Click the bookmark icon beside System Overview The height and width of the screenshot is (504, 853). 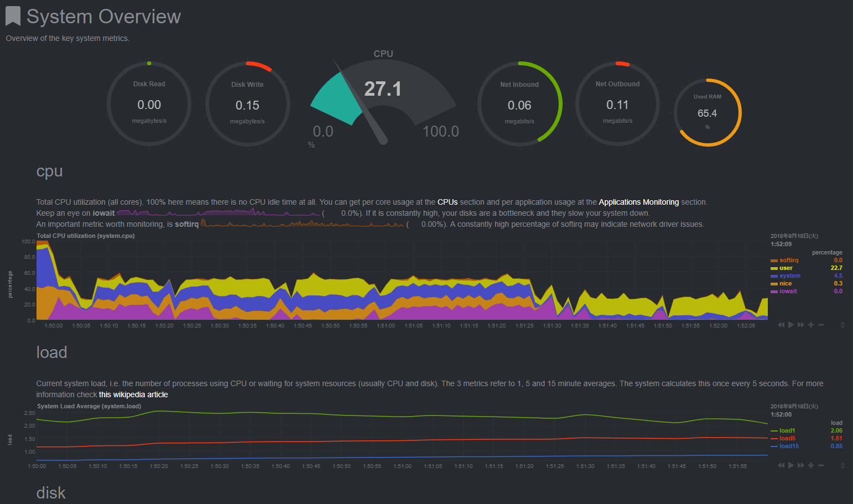click(13, 16)
